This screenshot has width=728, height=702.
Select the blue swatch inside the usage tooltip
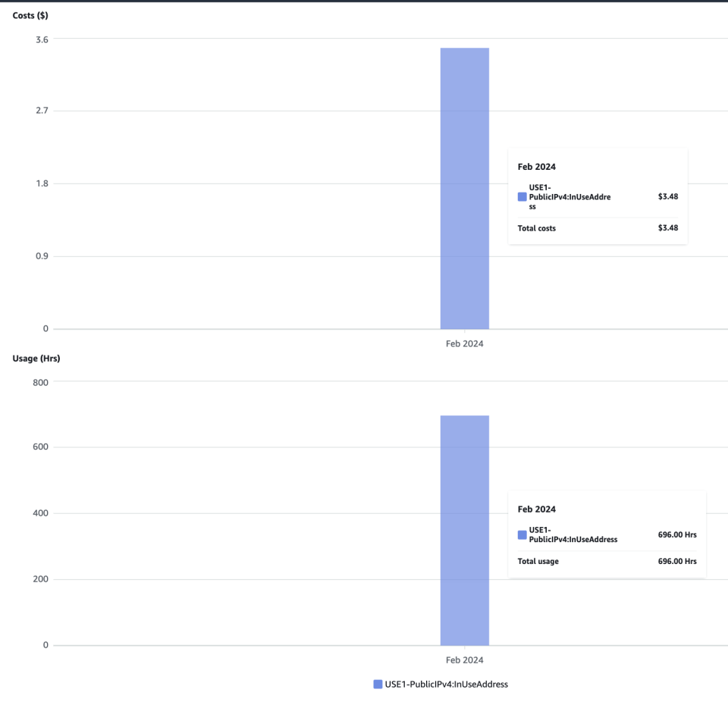click(521, 534)
